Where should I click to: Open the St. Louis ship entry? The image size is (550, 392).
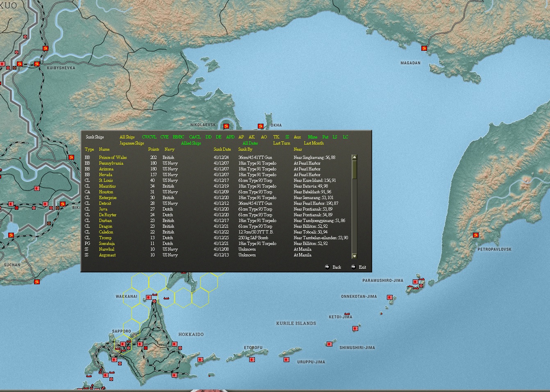[106, 180]
